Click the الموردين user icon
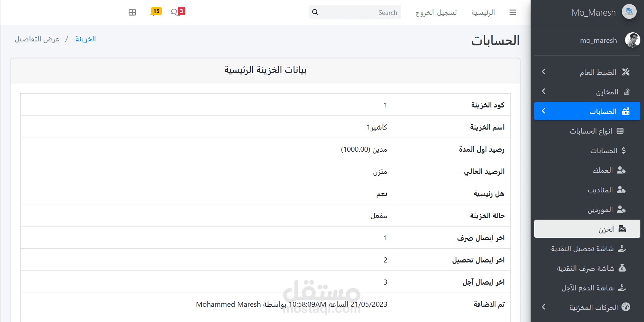This screenshot has height=322, width=644. pos(621,209)
